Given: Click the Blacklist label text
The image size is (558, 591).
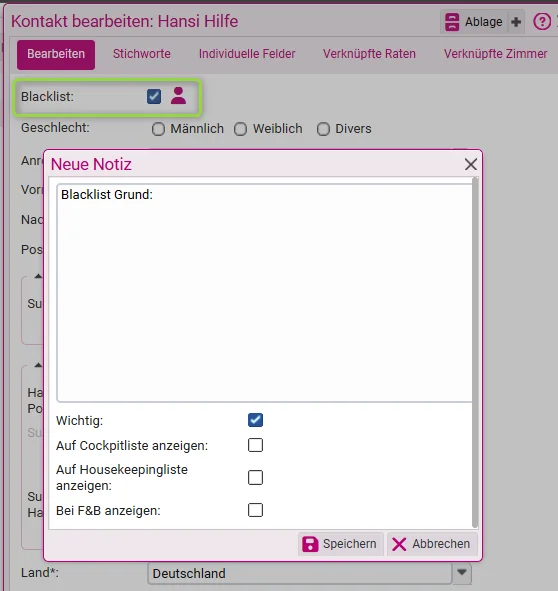Looking at the screenshot, I should click(x=48, y=96).
